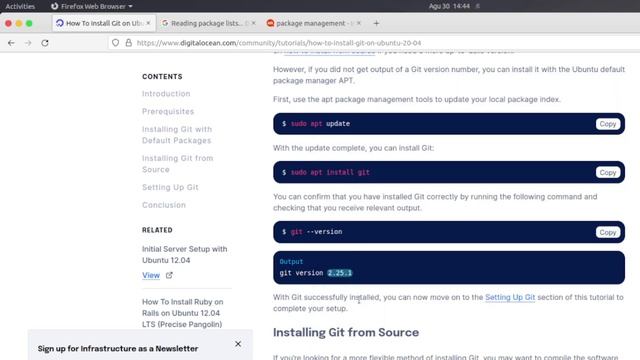640x360 pixels.
Task: Click the Google favicon on second tab
Action: [x=165, y=23]
